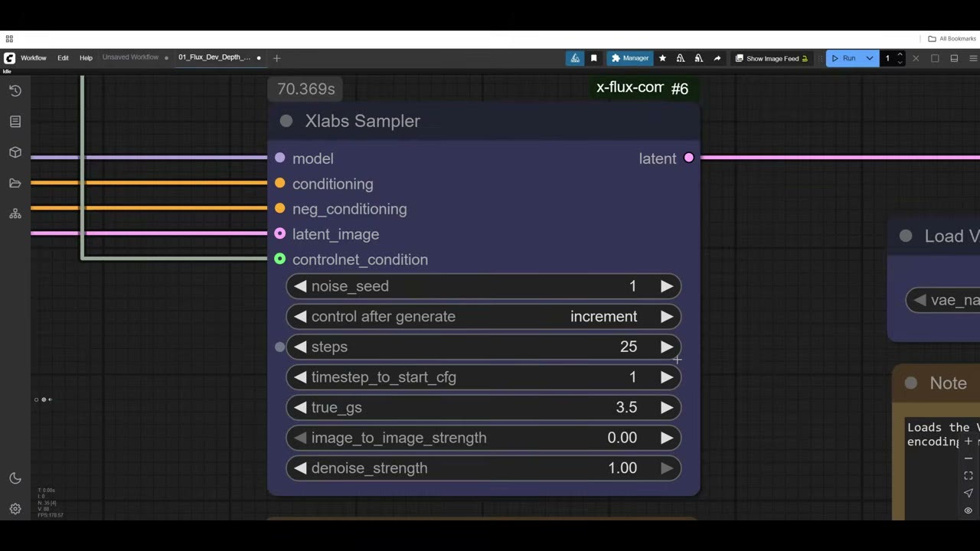
Task: Decrease steps value with left arrow
Action: [x=300, y=347]
